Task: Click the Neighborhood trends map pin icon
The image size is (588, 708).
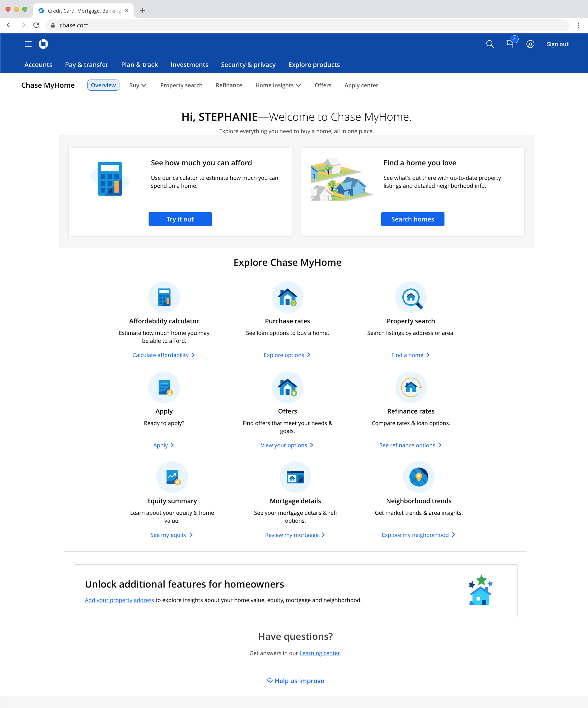Action: click(x=418, y=477)
